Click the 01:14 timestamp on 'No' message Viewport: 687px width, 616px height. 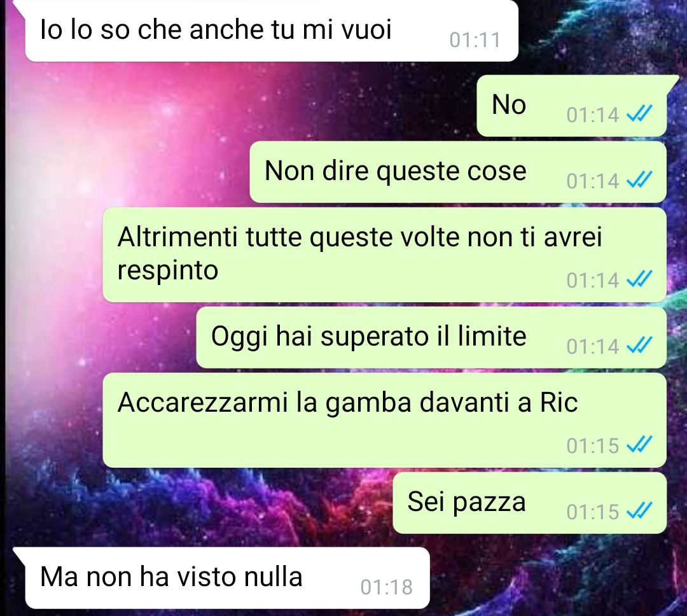click(x=592, y=115)
